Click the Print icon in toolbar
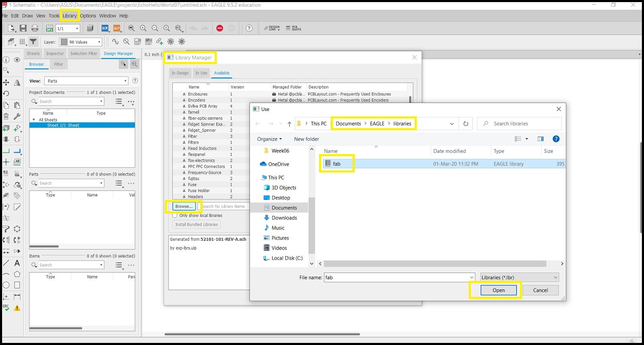 coord(35,28)
